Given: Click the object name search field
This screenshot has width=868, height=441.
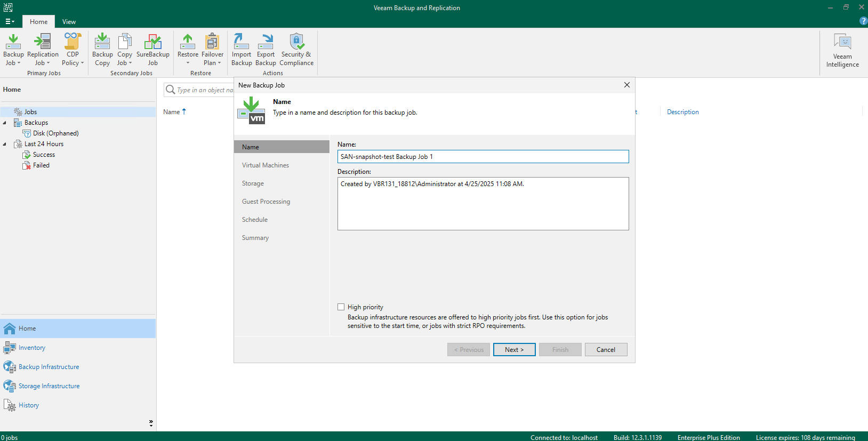Looking at the screenshot, I should 205,90.
